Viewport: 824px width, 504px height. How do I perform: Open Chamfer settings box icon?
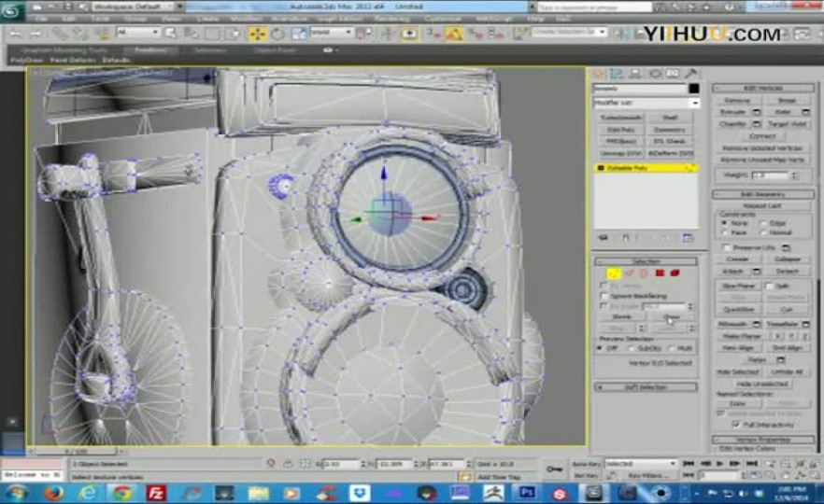point(757,124)
